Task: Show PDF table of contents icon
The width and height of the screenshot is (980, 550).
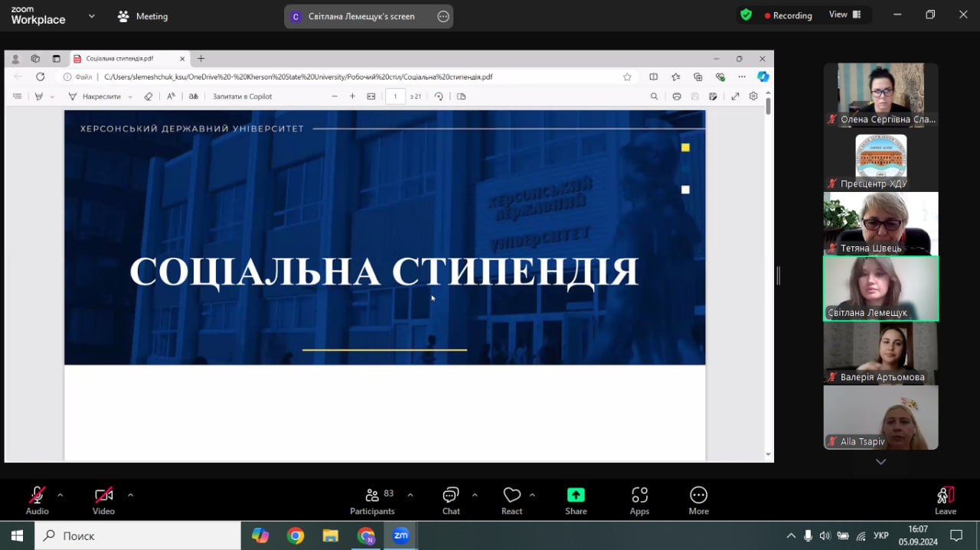Action: (17, 96)
